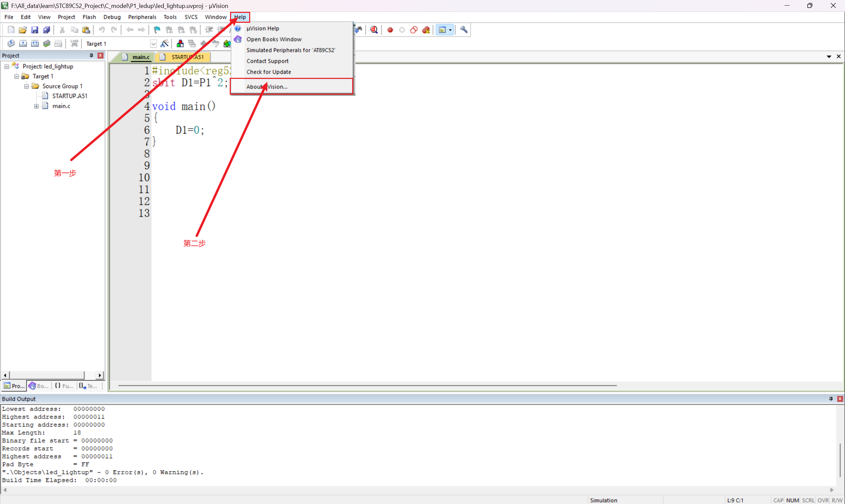Pin the Build Output panel
Viewport: 845px width, 504px height.
click(831, 399)
